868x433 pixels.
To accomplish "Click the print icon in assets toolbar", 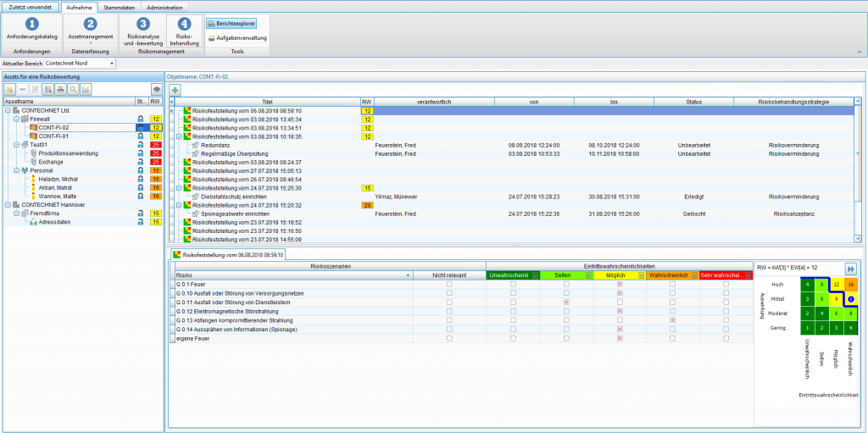I will (60, 89).
